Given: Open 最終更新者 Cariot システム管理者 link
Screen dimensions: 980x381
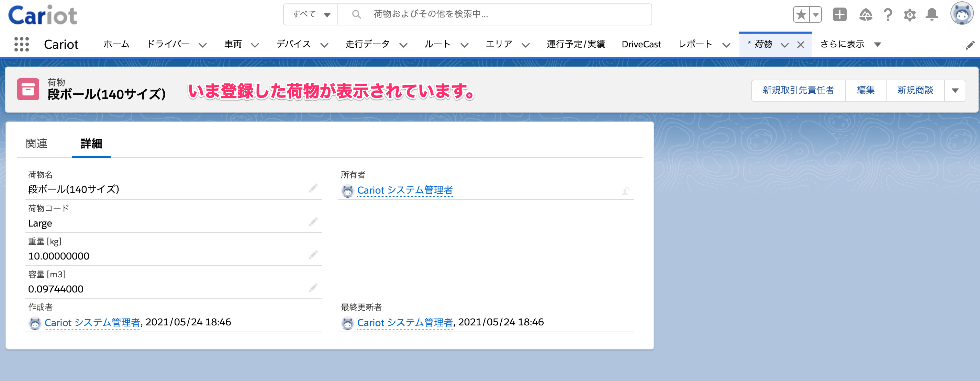Looking at the screenshot, I should click(405, 323).
